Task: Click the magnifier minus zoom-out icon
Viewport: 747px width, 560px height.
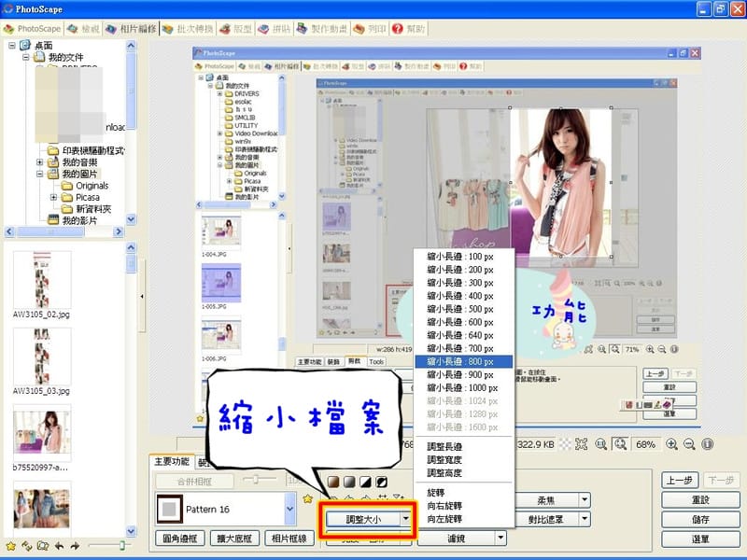Action: [x=689, y=444]
